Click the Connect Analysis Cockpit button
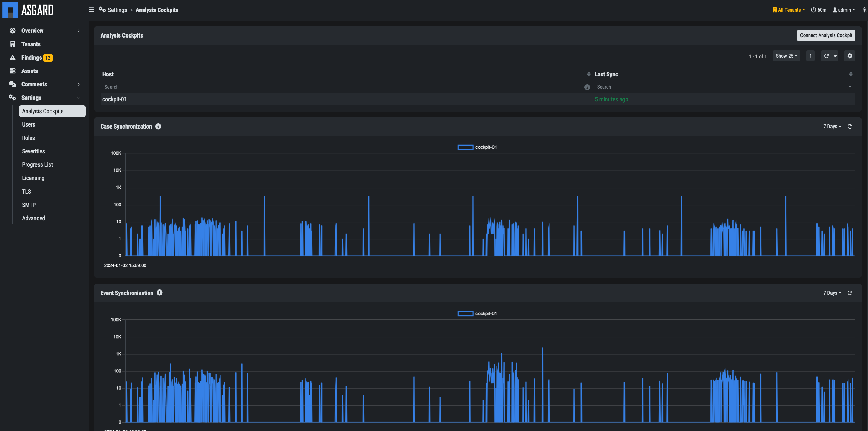The width and height of the screenshot is (868, 431). pyautogui.click(x=826, y=35)
